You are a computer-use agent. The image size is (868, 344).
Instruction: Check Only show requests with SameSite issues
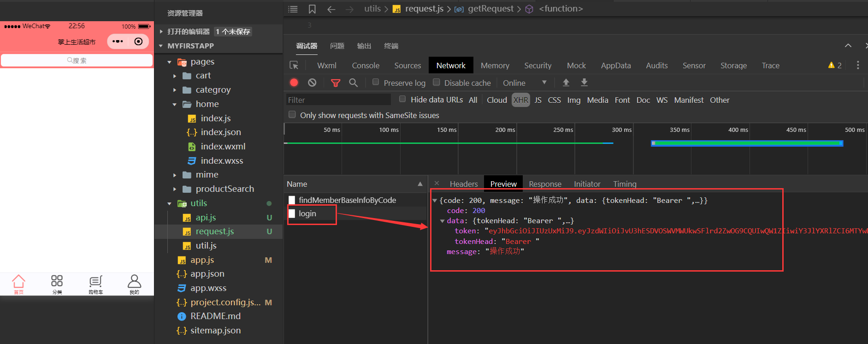[292, 114]
